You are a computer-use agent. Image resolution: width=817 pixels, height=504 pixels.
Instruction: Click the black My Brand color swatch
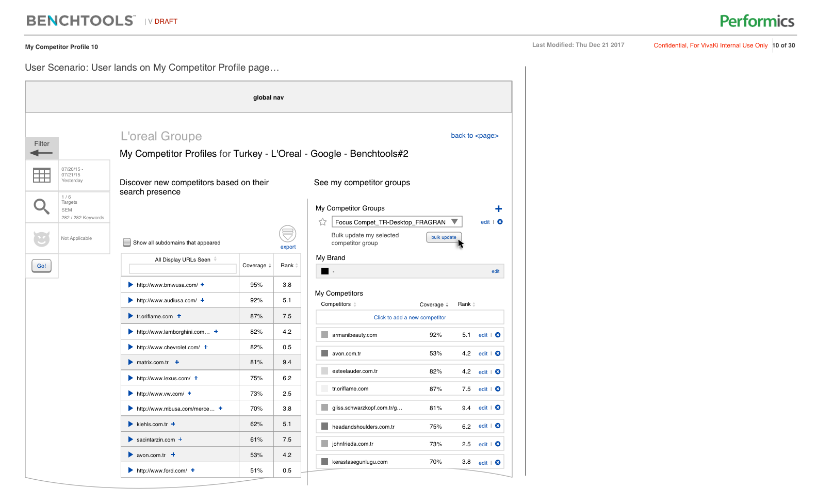tap(325, 271)
